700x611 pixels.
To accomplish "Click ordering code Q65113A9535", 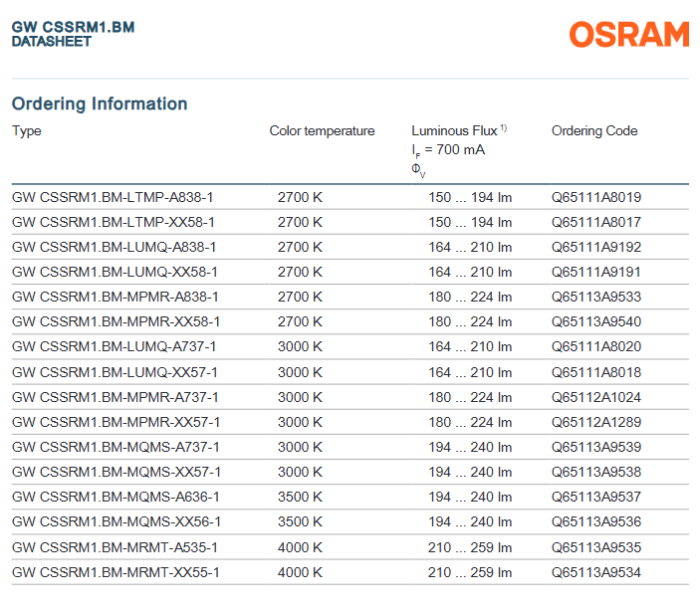I will (596, 547).
